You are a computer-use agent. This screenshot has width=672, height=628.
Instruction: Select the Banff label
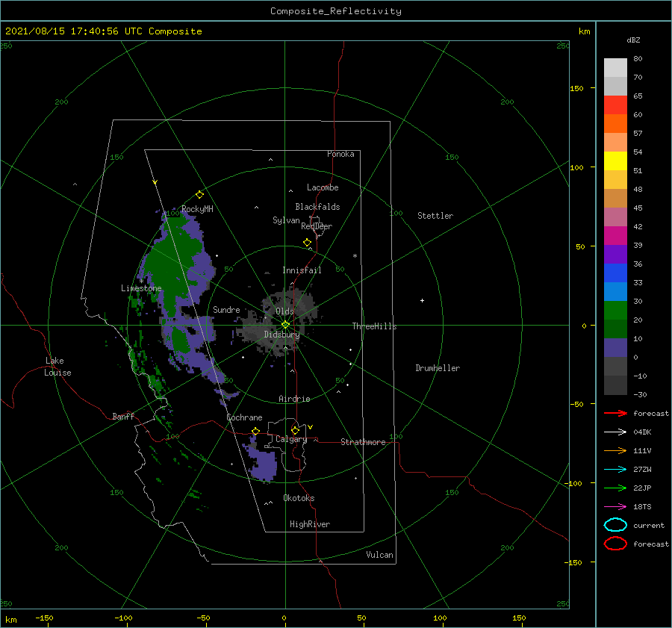click(x=123, y=416)
